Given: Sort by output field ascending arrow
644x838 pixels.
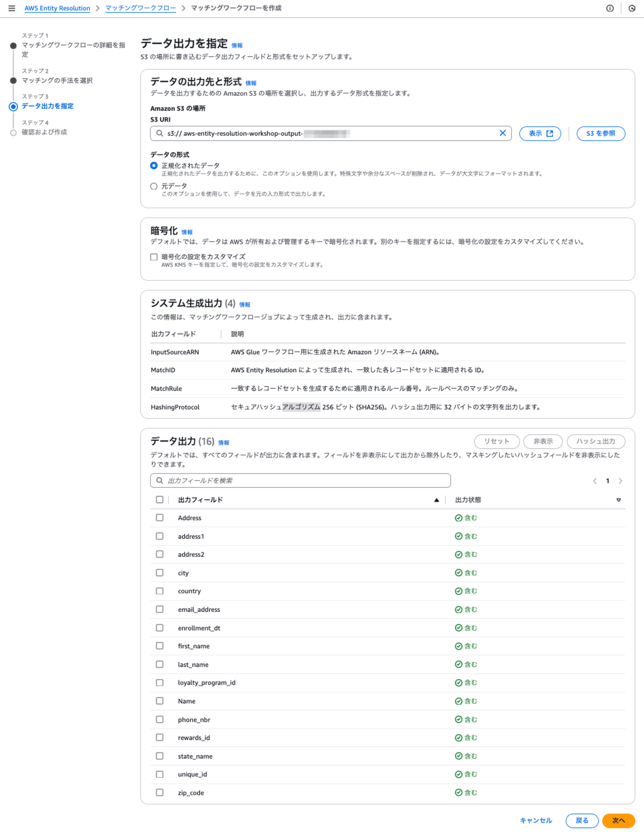Looking at the screenshot, I should tap(436, 500).
